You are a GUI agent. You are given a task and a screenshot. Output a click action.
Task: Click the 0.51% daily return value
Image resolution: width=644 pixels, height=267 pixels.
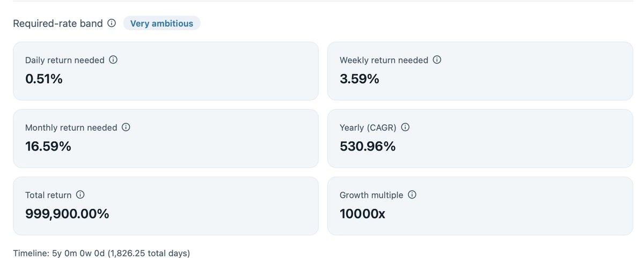(44, 79)
